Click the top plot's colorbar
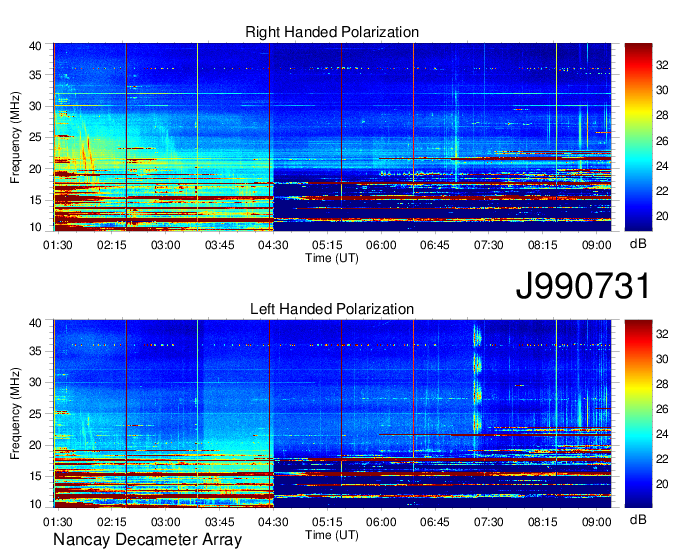This screenshot has height=552, width=680. (x=638, y=137)
